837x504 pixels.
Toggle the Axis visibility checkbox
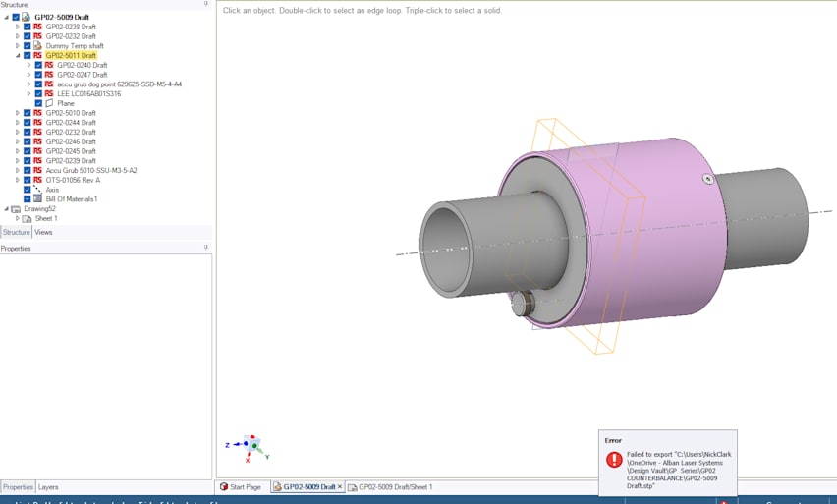coord(27,190)
